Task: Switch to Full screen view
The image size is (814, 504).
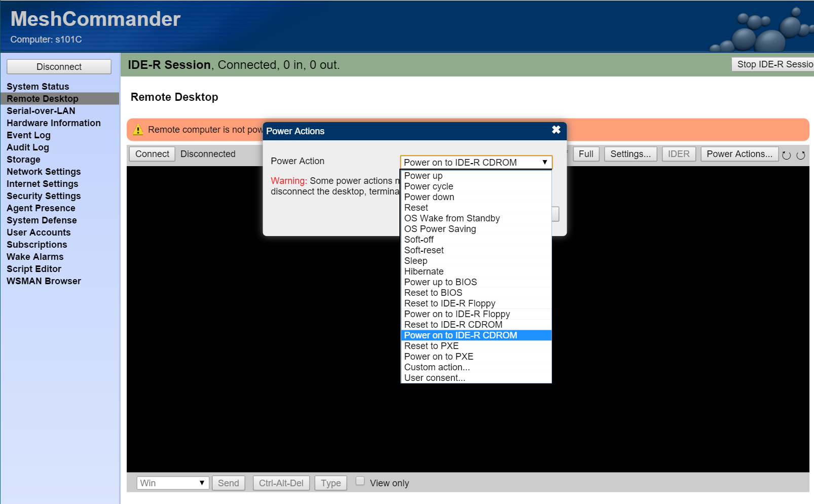Action: coord(586,154)
